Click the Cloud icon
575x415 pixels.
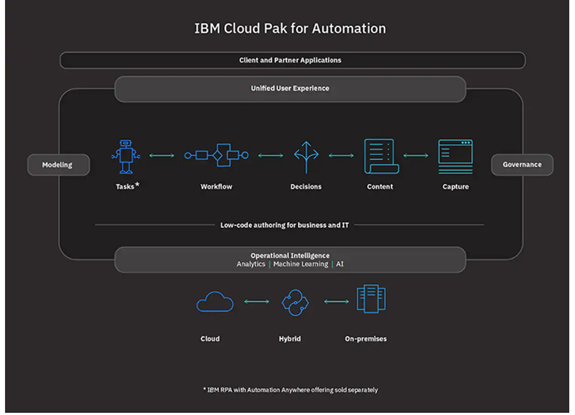pos(215,302)
